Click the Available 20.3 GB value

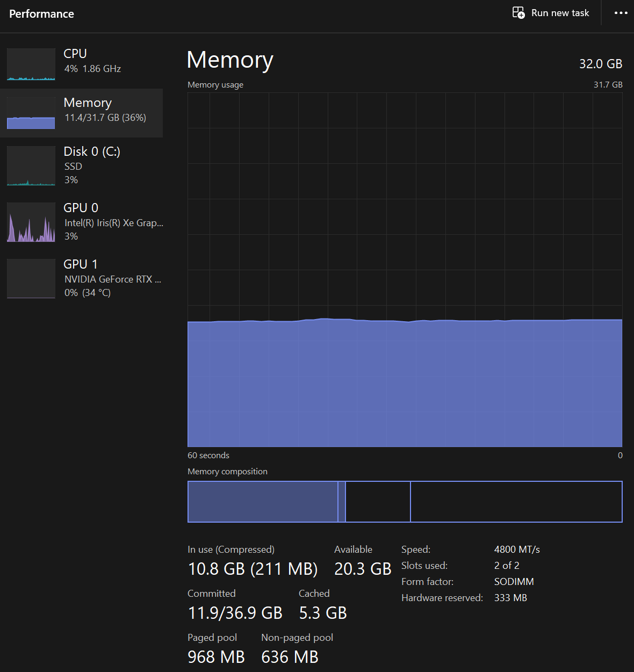(x=363, y=569)
